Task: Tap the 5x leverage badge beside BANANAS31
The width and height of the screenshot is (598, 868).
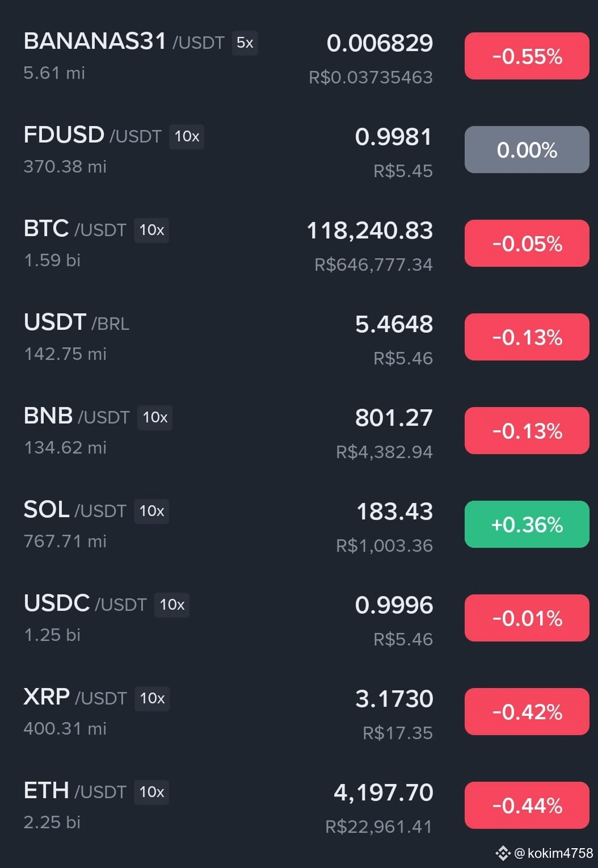Action: coord(245,43)
